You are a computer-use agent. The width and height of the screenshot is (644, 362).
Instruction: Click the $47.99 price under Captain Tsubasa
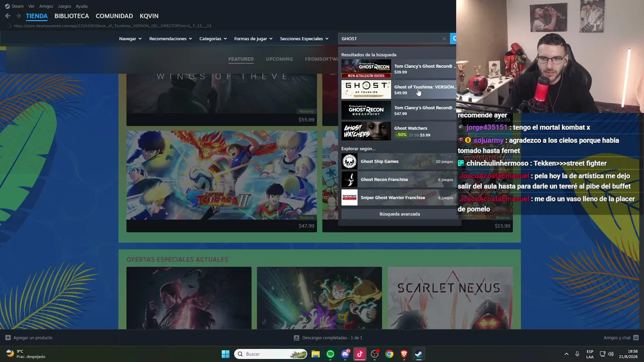[x=306, y=226]
